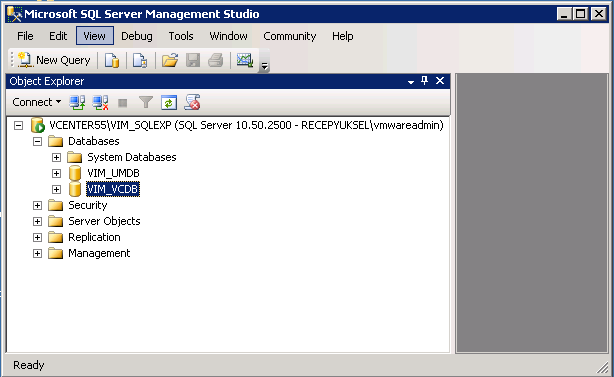Open the Help menu
Image resolution: width=614 pixels, height=377 pixels.
(343, 36)
